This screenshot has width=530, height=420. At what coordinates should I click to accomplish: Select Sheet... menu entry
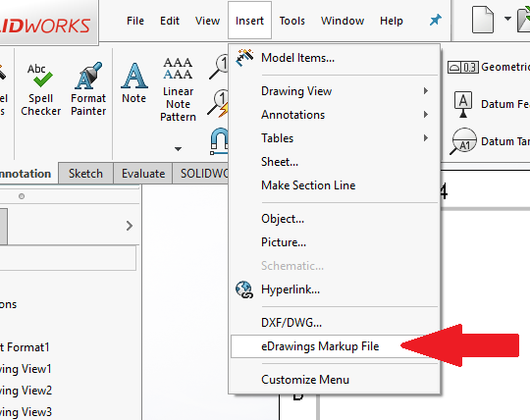coord(335,162)
